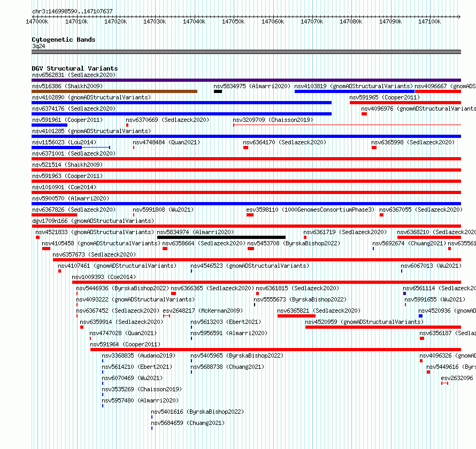Click nsv1156023 (Lou2014) label

(64, 142)
